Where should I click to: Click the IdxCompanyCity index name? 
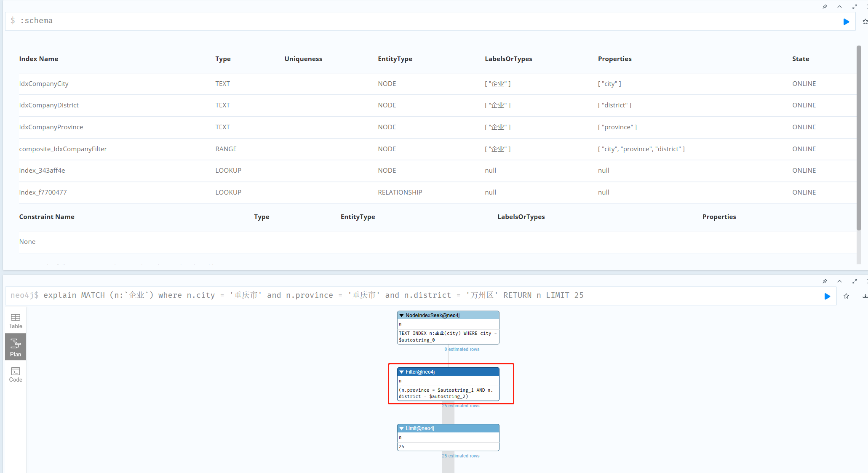coord(44,84)
